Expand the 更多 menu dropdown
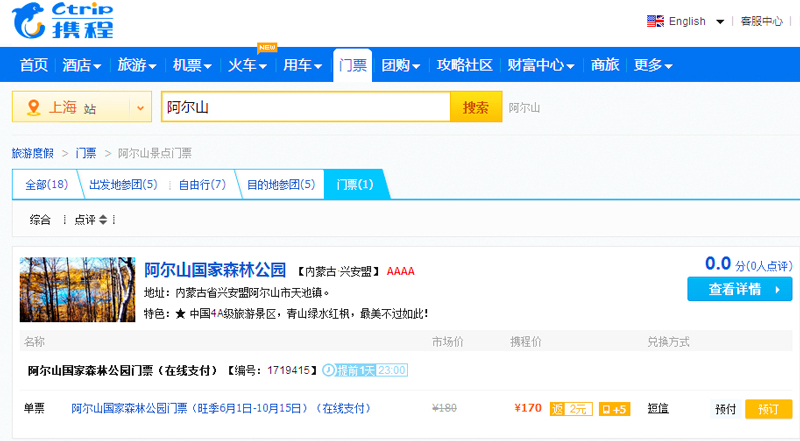Screen dimensions: 800x441 click(668, 66)
